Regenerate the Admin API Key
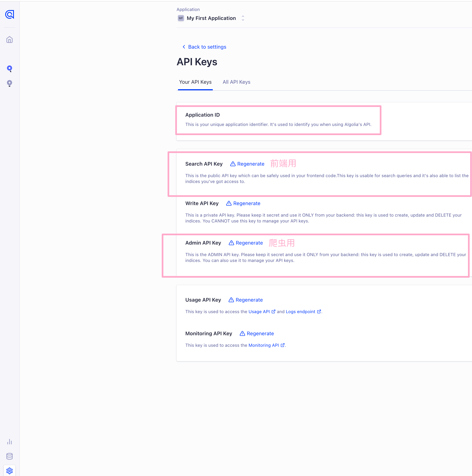The width and height of the screenshot is (472, 476). coord(249,243)
